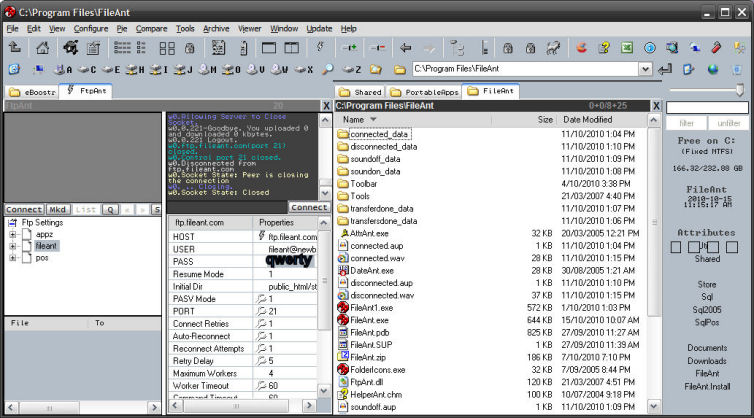Open the path address dropdown arrow
Viewport: 754px width, 418px height.
coord(645,69)
